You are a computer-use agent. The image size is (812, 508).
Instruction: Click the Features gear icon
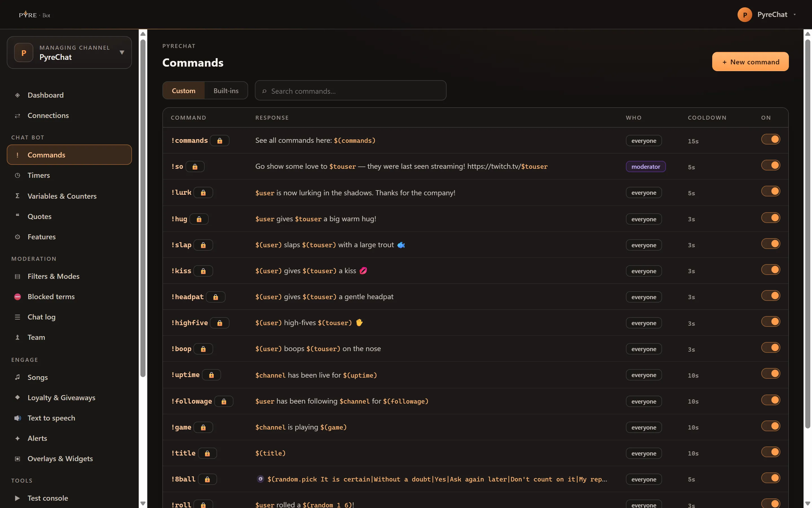[17, 237]
